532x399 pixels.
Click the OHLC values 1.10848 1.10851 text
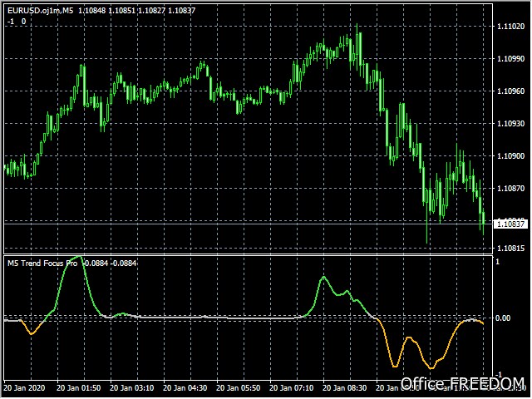[107, 11]
